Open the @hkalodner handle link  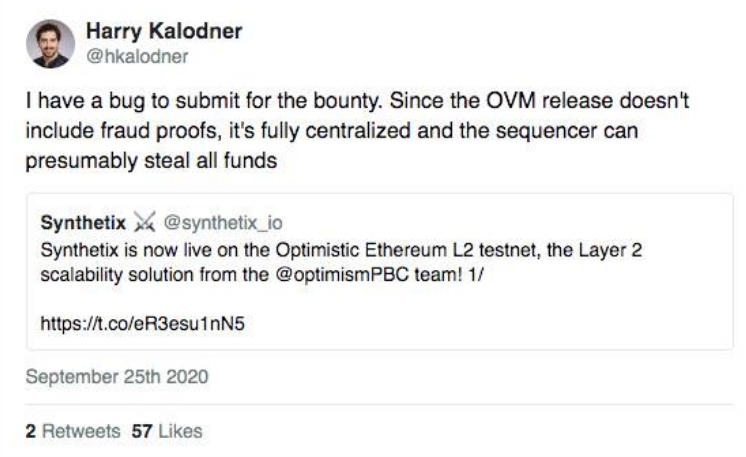coord(137,57)
